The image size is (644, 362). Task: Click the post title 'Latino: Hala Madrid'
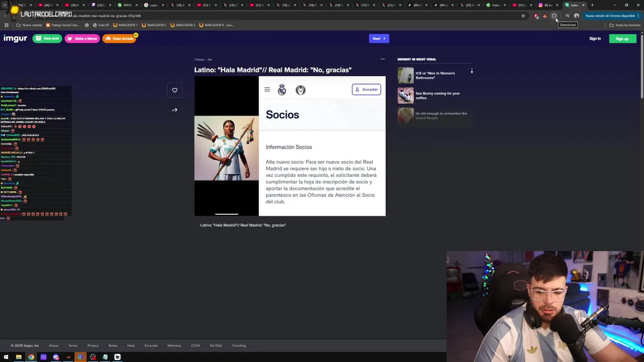(273, 70)
